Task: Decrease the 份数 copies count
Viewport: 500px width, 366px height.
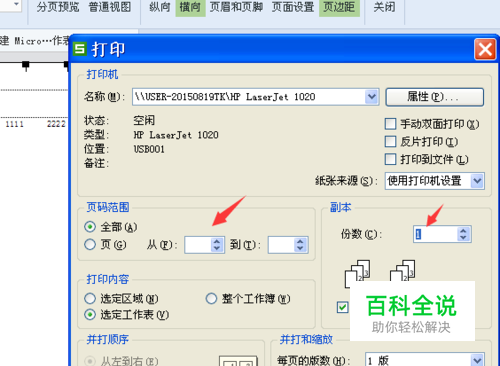Action: [463, 238]
